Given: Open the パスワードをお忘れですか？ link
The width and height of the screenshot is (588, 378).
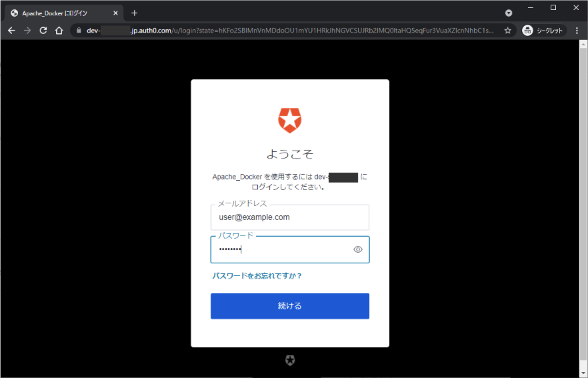Looking at the screenshot, I should [x=257, y=276].
